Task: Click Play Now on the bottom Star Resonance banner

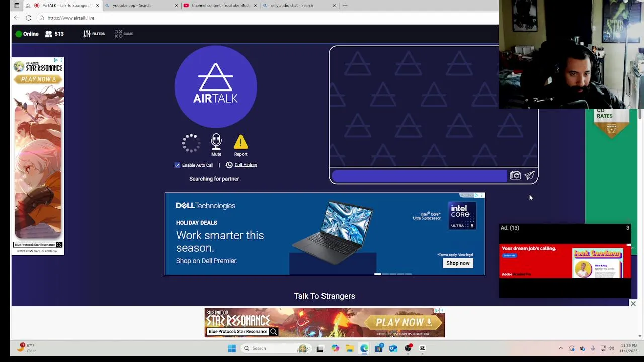Action: tap(403, 322)
